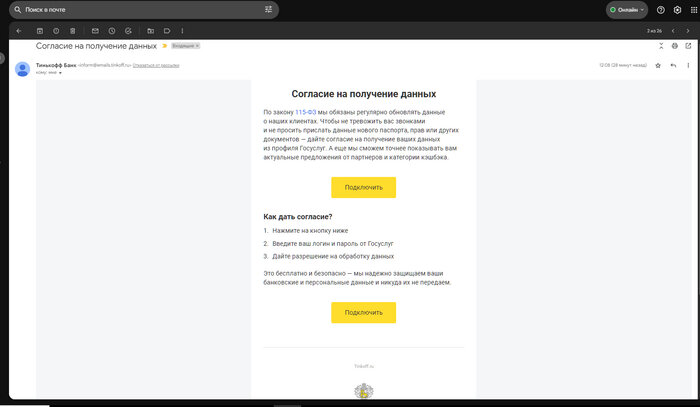
Task: Report email as spam
Action: click(x=56, y=31)
